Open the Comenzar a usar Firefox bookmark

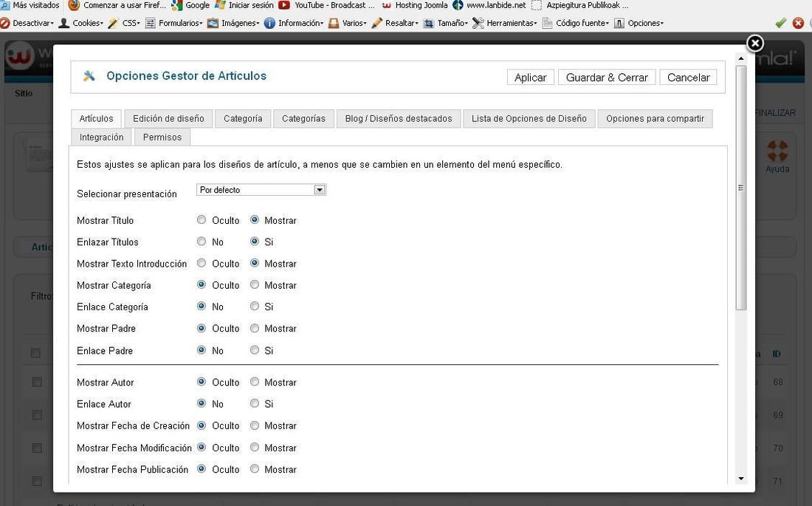point(117,5)
